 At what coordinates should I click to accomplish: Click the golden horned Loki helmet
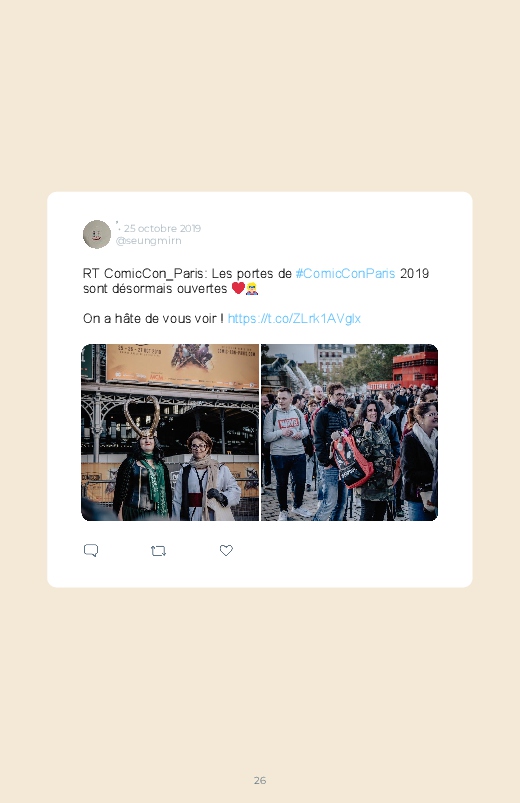(x=142, y=416)
